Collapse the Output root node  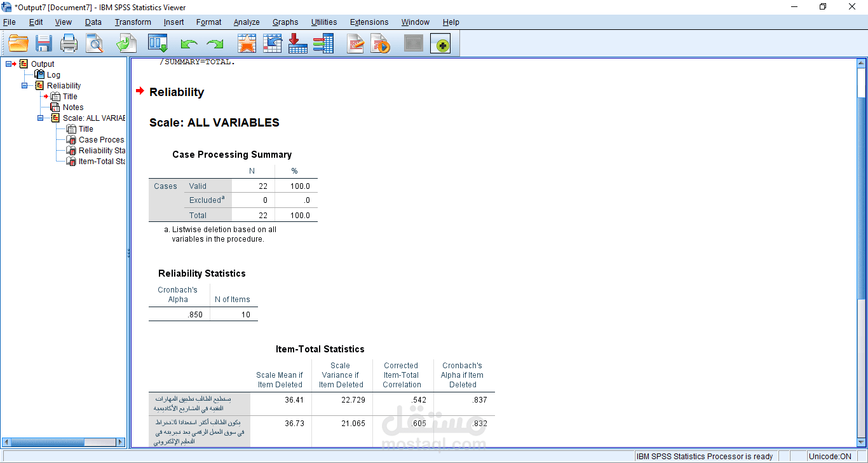[9, 64]
